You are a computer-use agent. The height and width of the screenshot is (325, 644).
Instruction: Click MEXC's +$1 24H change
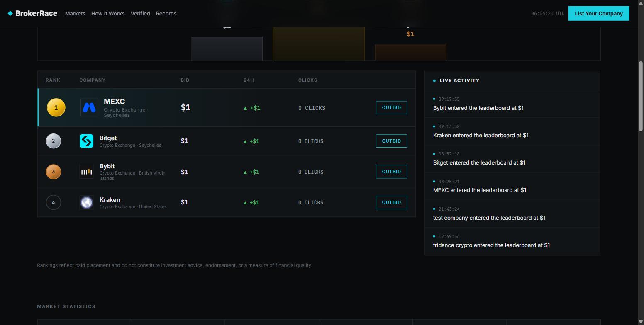pos(252,108)
